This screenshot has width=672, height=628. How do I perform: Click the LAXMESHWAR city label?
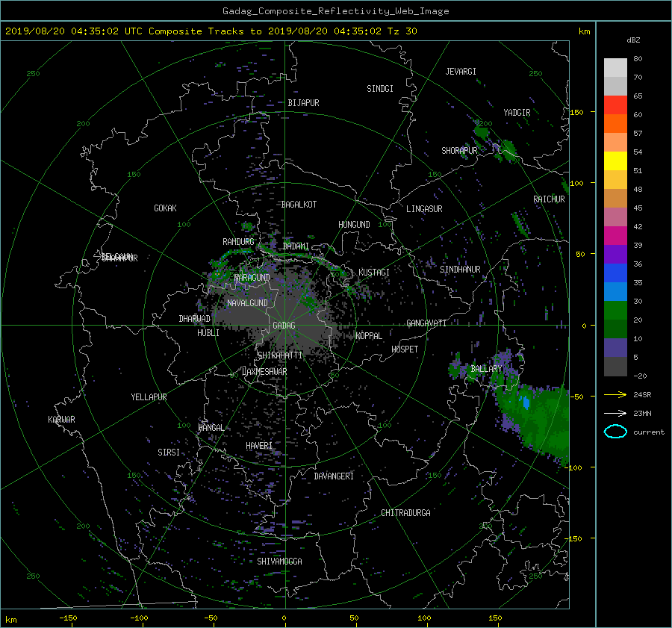point(264,372)
